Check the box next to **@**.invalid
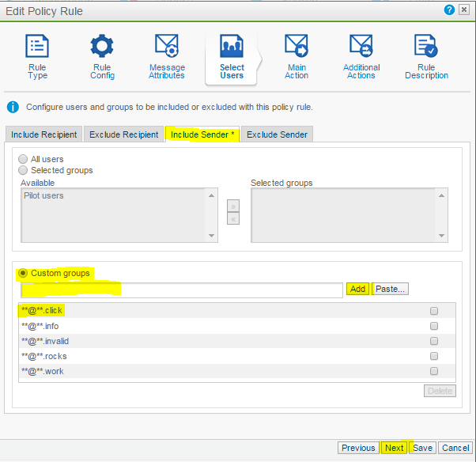476x462 pixels. [x=434, y=341]
